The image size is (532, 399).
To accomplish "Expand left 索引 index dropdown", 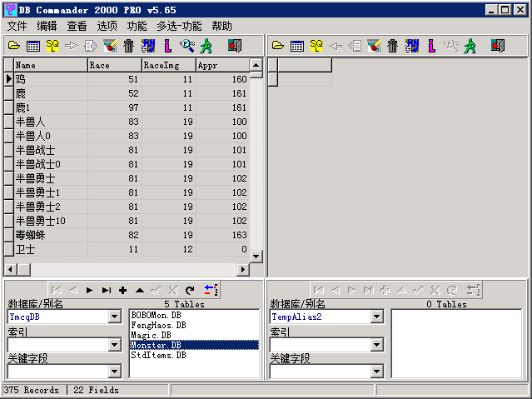I will 115,345.
